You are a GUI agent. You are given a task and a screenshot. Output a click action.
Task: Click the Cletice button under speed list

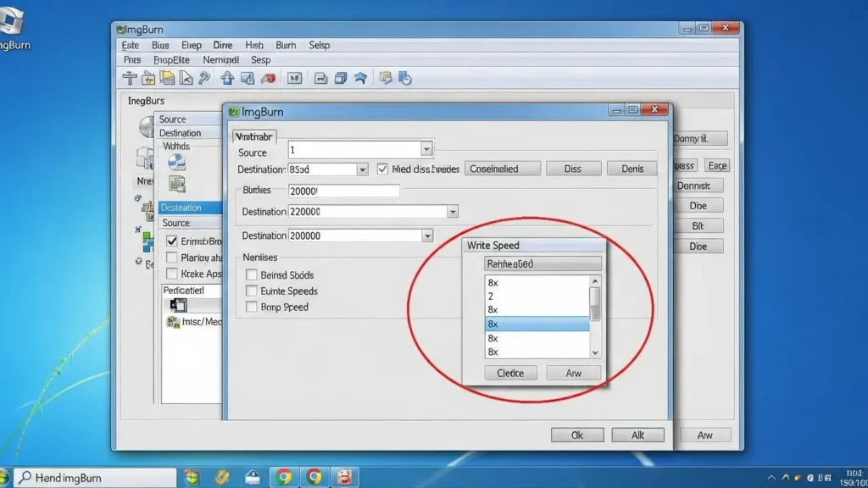[510, 373]
